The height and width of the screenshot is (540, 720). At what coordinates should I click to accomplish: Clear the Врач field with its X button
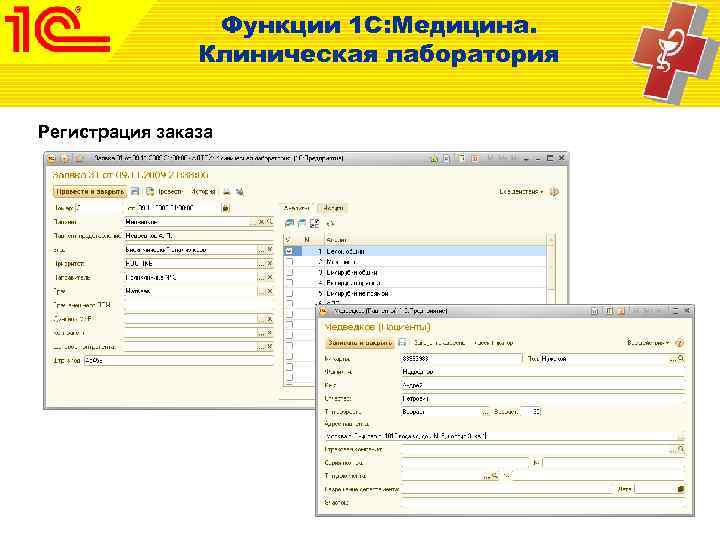(x=270, y=292)
